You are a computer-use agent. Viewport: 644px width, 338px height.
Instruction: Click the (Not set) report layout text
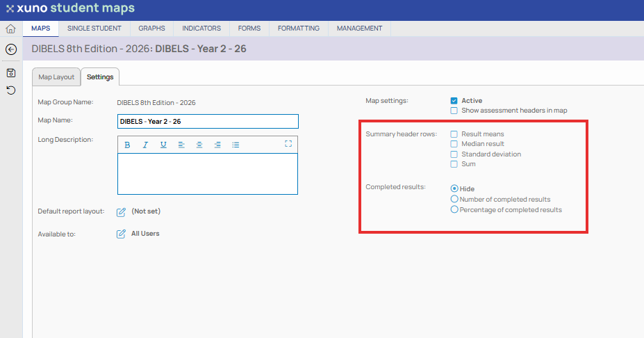click(x=146, y=211)
